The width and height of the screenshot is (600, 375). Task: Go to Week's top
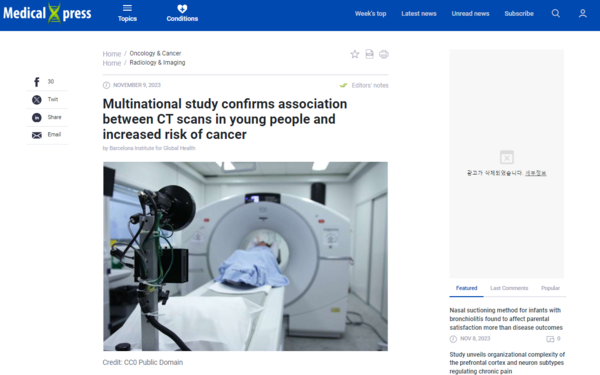pyautogui.click(x=370, y=13)
